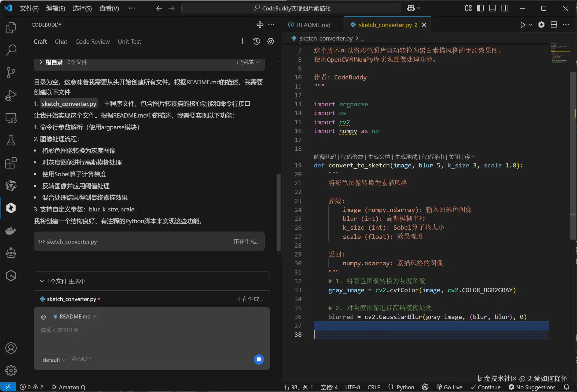Open CodeBuddy conversation history
Image resolution: width=577 pixels, height=392 pixels.
tap(257, 41)
